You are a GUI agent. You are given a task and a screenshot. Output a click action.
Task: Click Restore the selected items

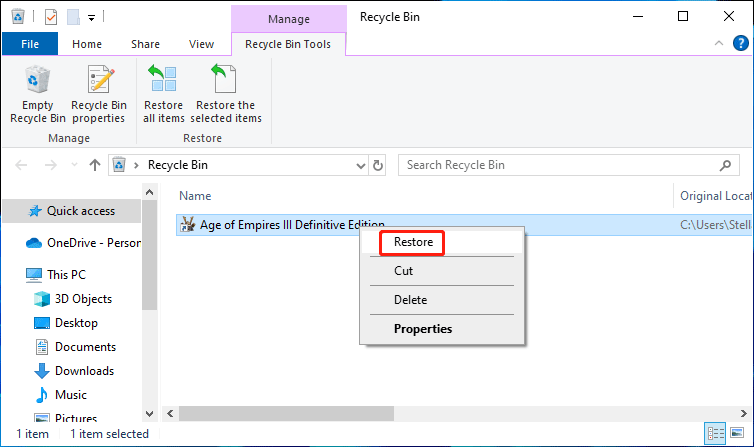click(x=226, y=95)
